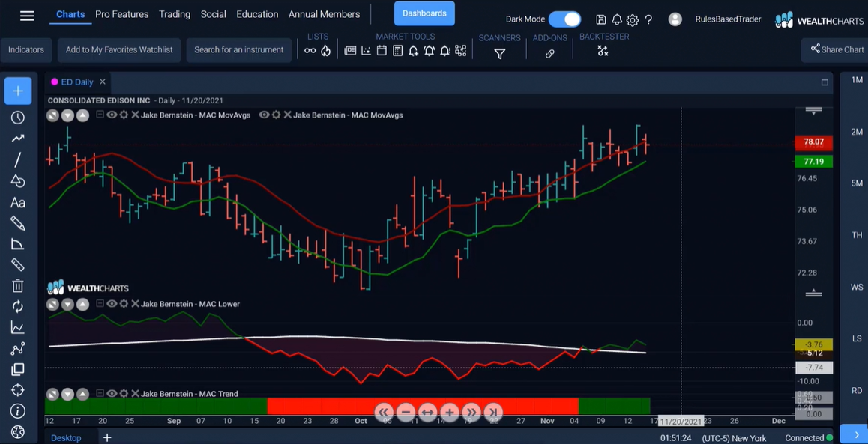The image size is (868, 444).
Task: Click the Share Chart button
Action: [837, 49]
